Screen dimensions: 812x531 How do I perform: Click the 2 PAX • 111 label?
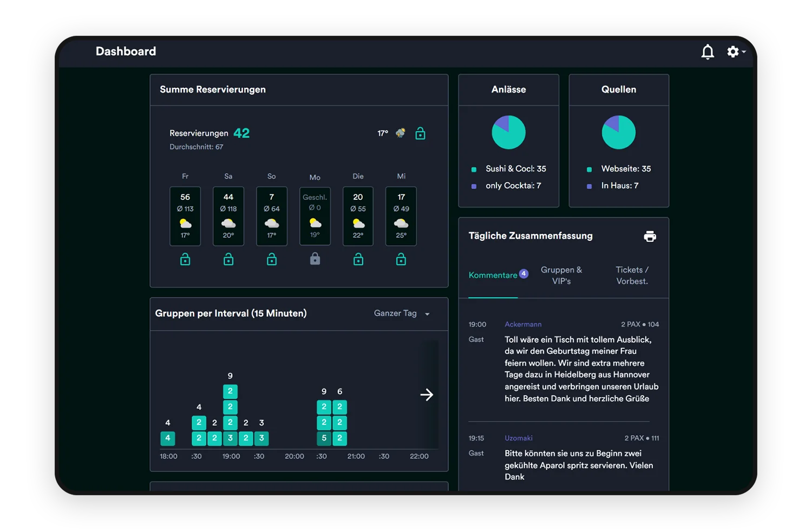[x=641, y=438]
